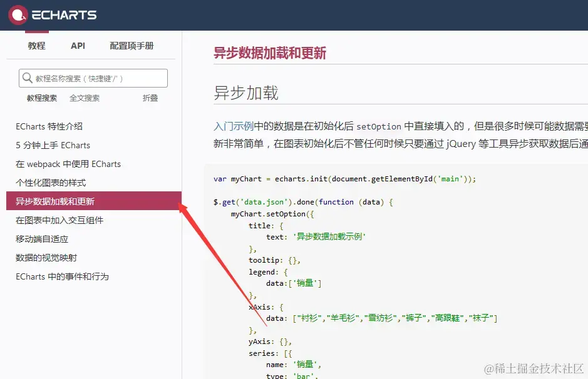
Task: Open 在图表中加入交互组件 tutorial
Action: [59, 220]
